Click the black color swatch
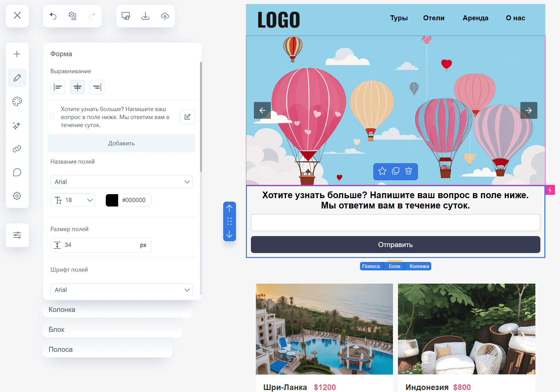Screen dimensions: 560x392 112,200
